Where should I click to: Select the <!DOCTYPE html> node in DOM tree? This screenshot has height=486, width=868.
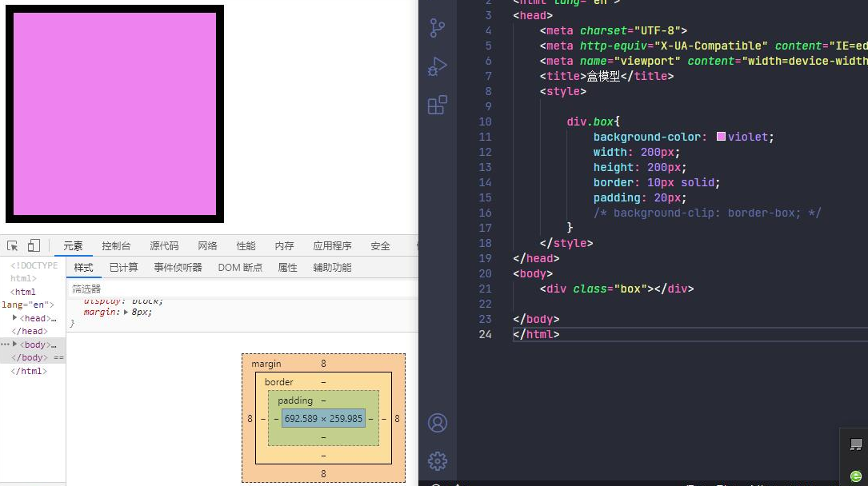pos(34,272)
